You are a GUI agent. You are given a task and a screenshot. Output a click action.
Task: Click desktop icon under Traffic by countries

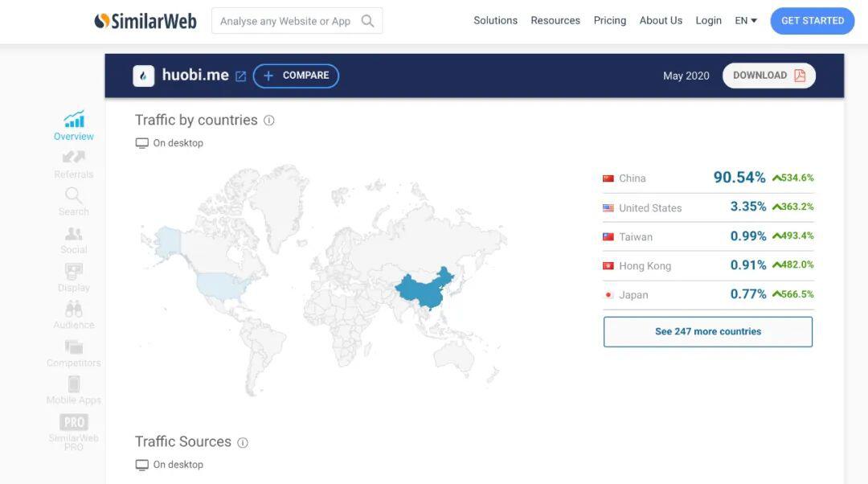pos(141,143)
